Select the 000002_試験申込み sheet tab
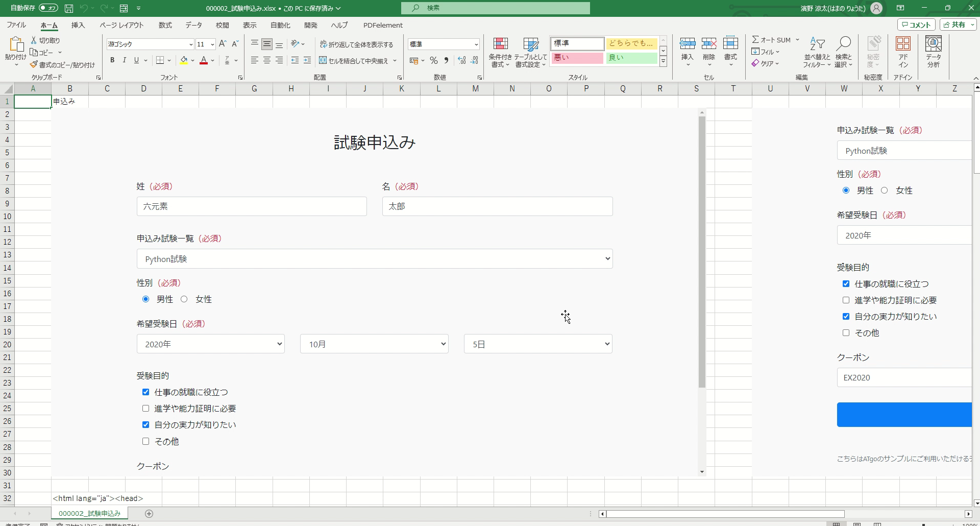 pyautogui.click(x=89, y=513)
